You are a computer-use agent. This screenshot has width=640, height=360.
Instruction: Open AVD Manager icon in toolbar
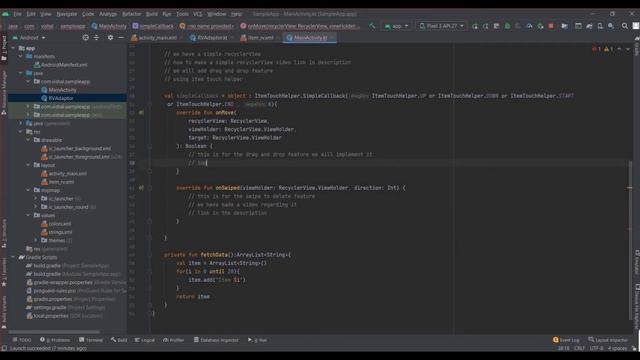(600, 26)
